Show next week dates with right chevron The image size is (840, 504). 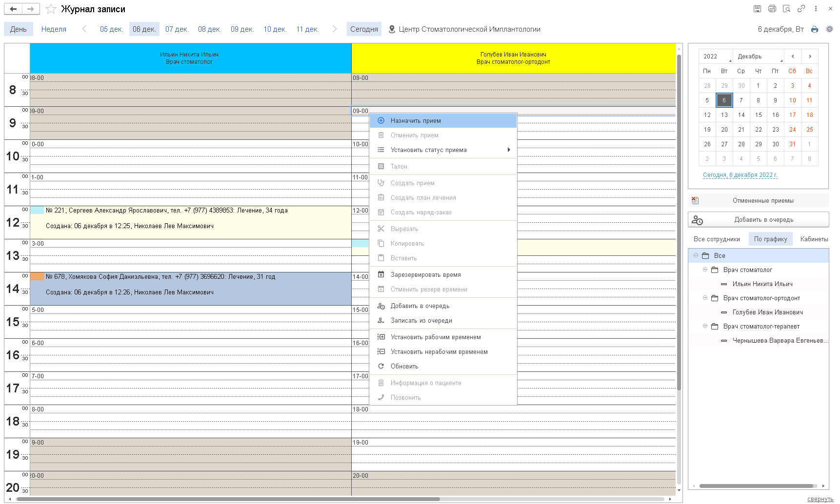334,29
